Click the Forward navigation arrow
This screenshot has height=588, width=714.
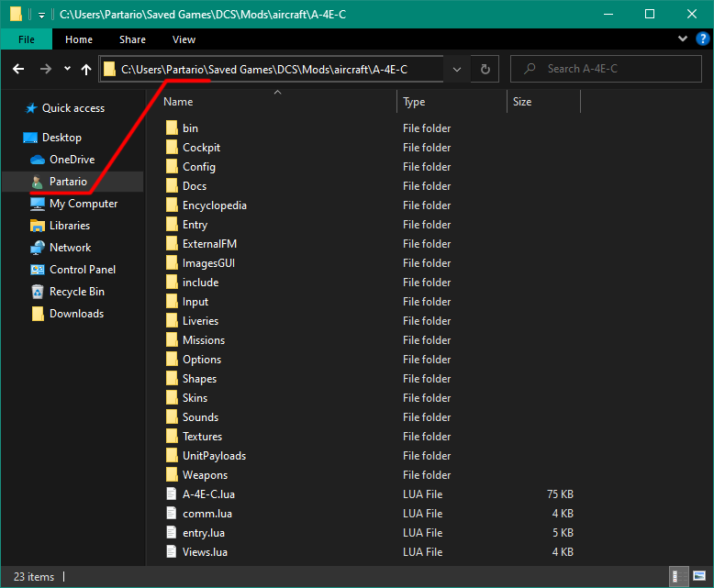pos(46,69)
